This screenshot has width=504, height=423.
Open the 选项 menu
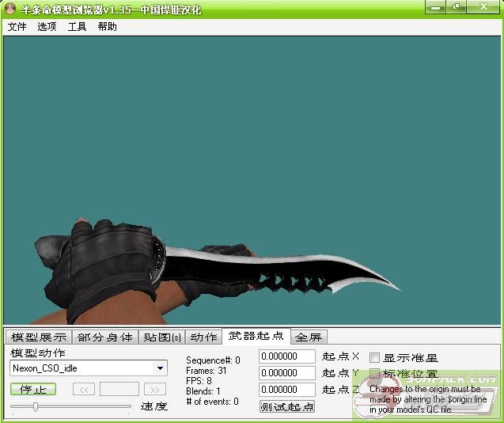pos(47,26)
